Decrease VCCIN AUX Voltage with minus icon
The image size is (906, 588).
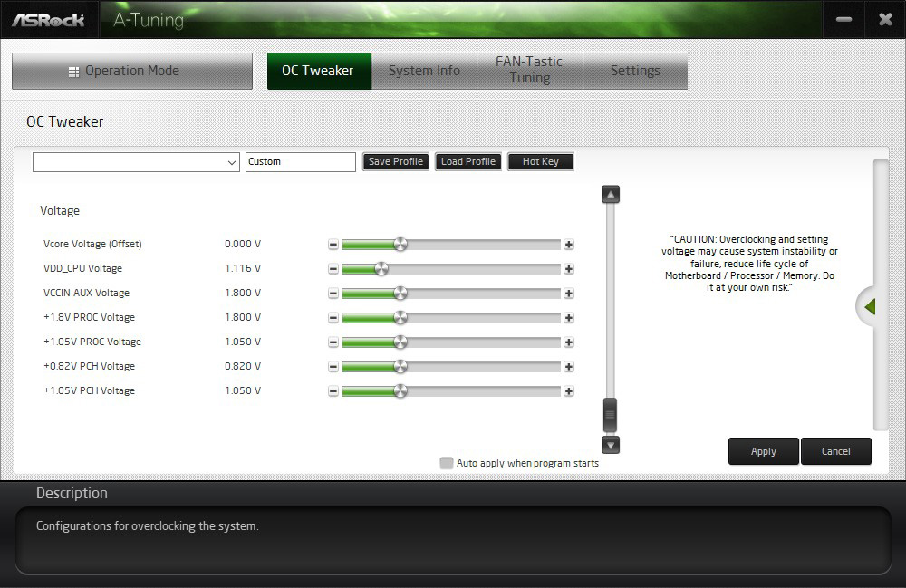click(x=333, y=294)
